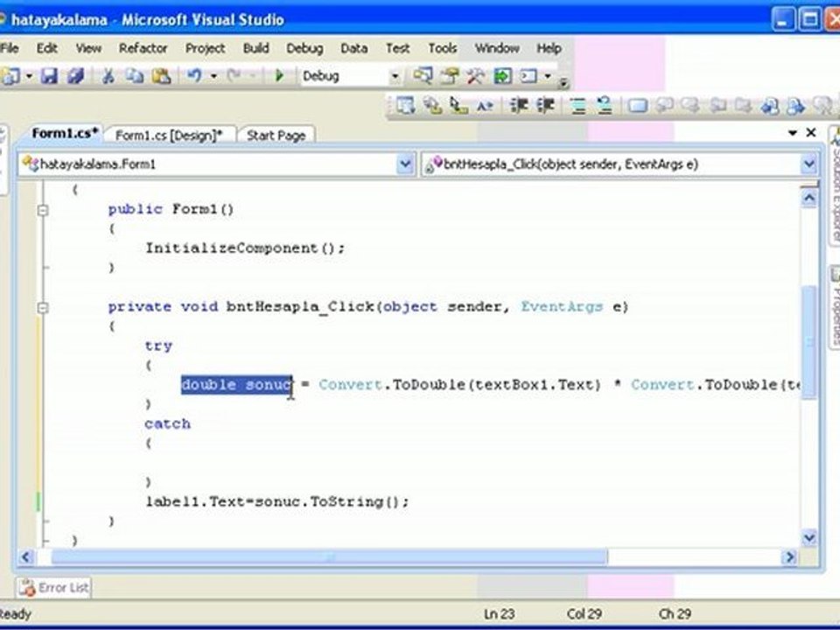Open the Build menu
Image resolution: width=840 pixels, height=630 pixels.
tap(256, 48)
